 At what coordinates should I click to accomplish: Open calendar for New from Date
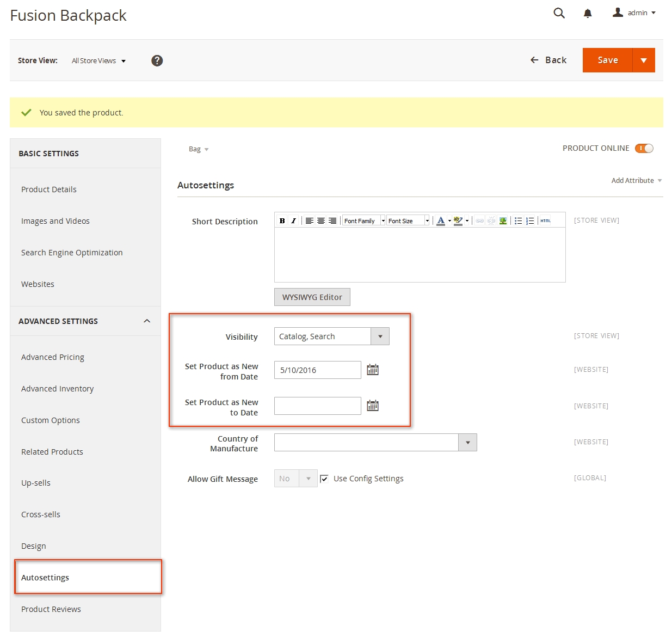[373, 370]
